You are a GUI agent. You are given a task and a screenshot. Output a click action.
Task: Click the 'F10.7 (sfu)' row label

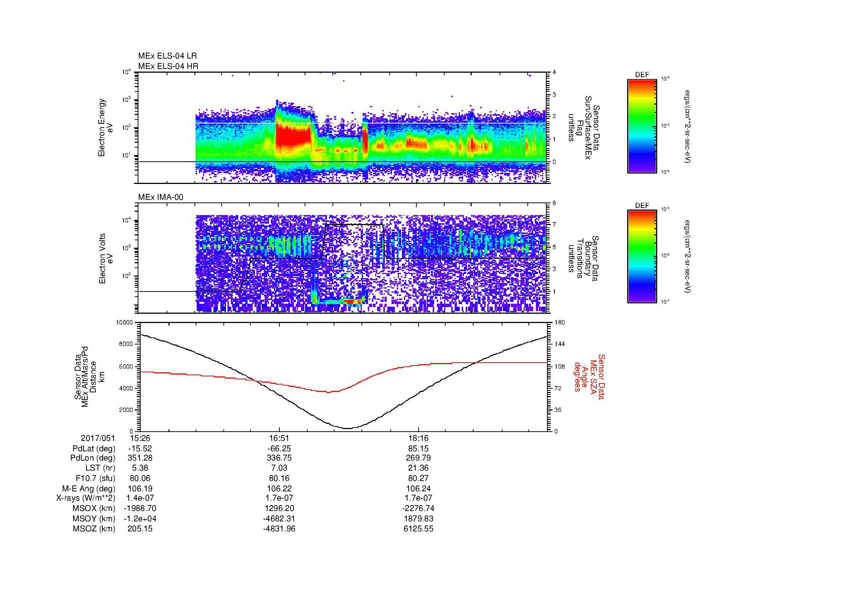coord(95,478)
